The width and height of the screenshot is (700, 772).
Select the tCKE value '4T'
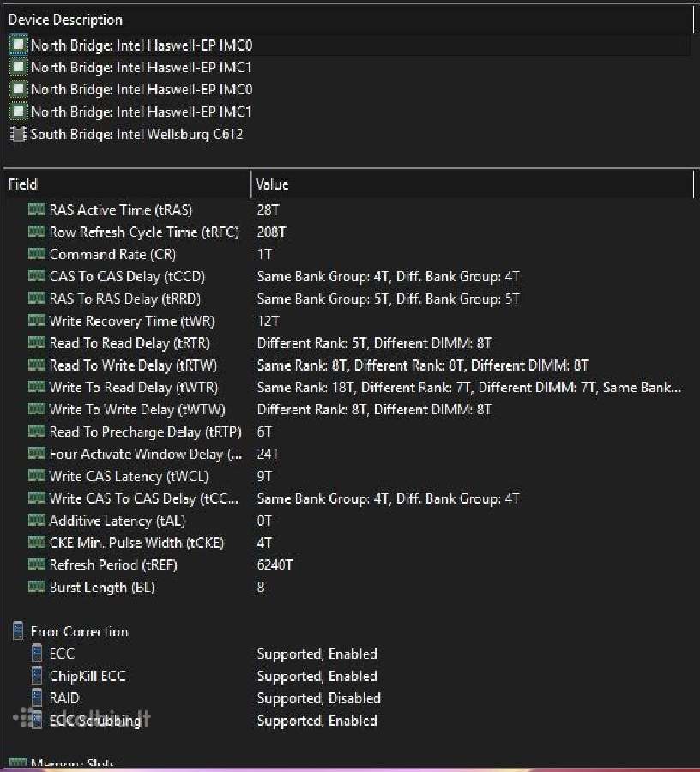tap(264, 543)
